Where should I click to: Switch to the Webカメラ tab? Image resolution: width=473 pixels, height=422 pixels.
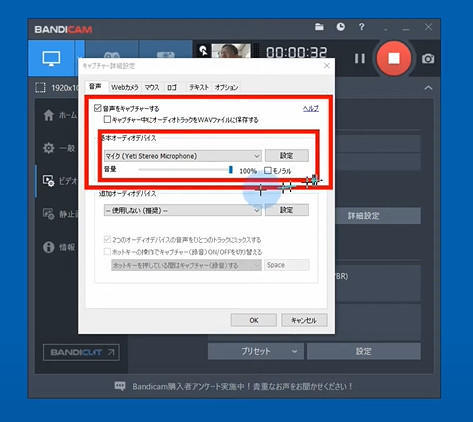click(125, 87)
